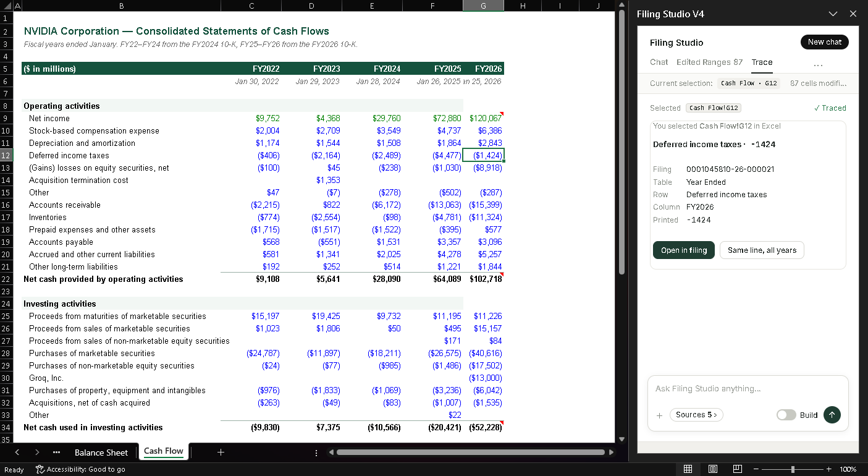Open Edited Ranges 87 tab
This screenshot has width=868, height=476.
coord(709,62)
